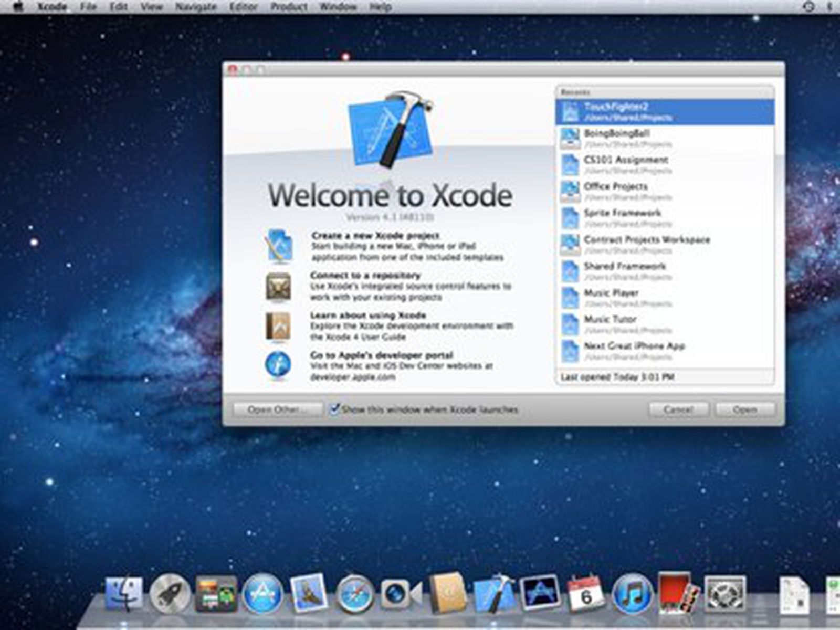Click the Xcode hammer icon in Dock
Image resolution: width=840 pixels, height=630 pixels.
(495, 593)
